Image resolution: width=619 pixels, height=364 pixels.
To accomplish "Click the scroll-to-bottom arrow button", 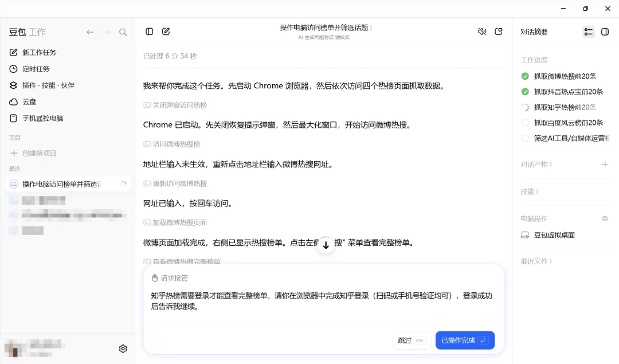I will click(326, 245).
